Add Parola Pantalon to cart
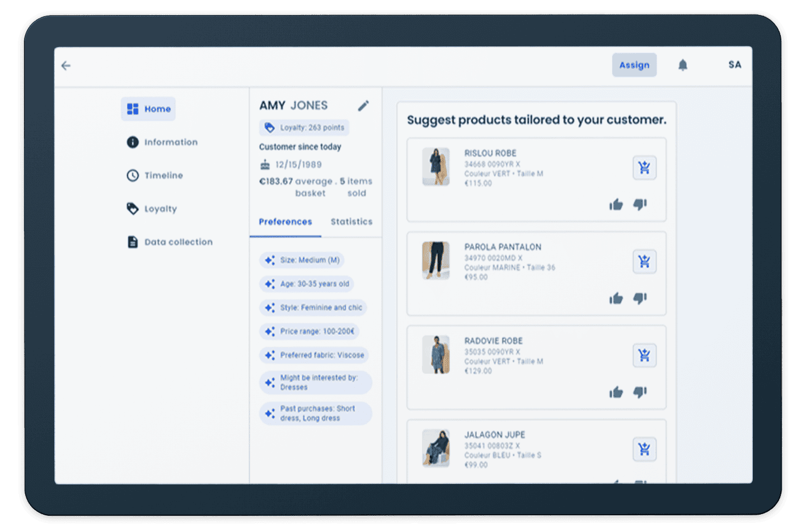806x532 pixels. point(644,262)
